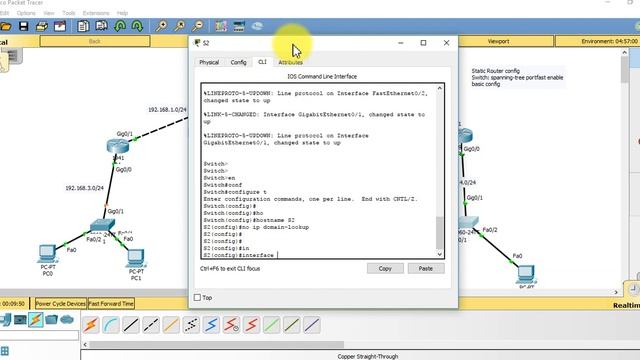Select the left switch device
Screen dimensions: 640x360
(102, 224)
